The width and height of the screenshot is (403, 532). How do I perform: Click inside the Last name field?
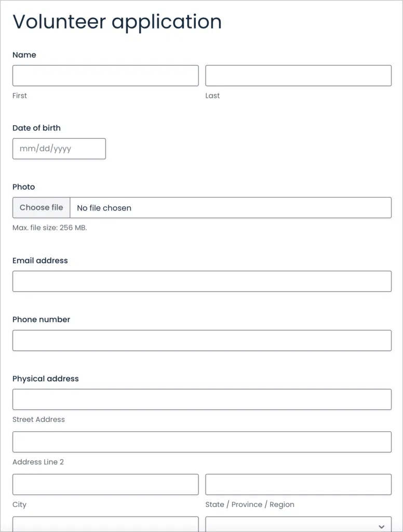298,75
